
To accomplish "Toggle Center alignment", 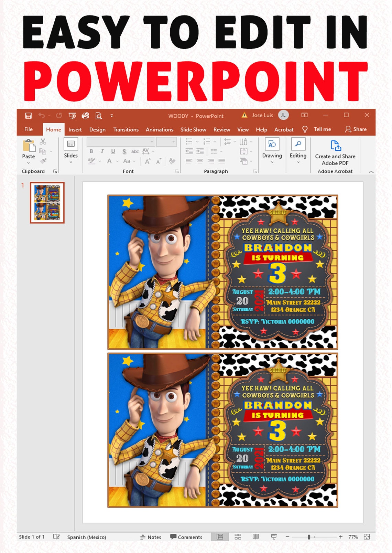I will (x=200, y=161).
